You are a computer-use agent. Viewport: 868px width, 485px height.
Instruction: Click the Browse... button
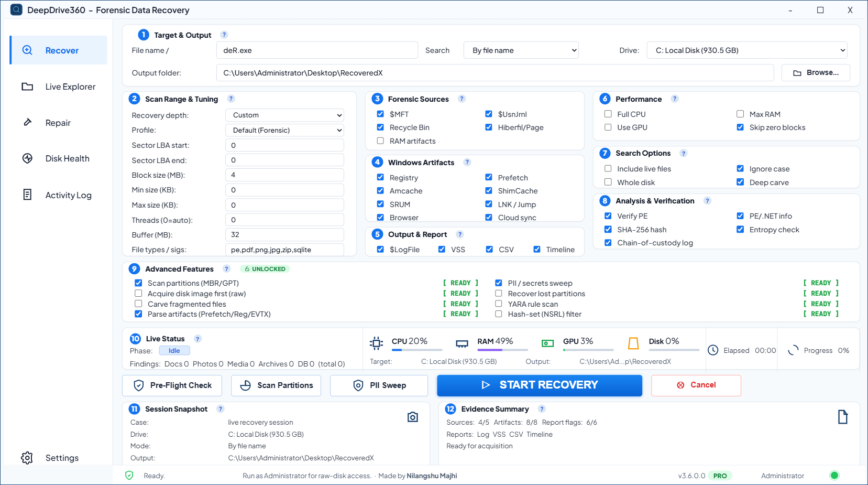coord(816,73)
